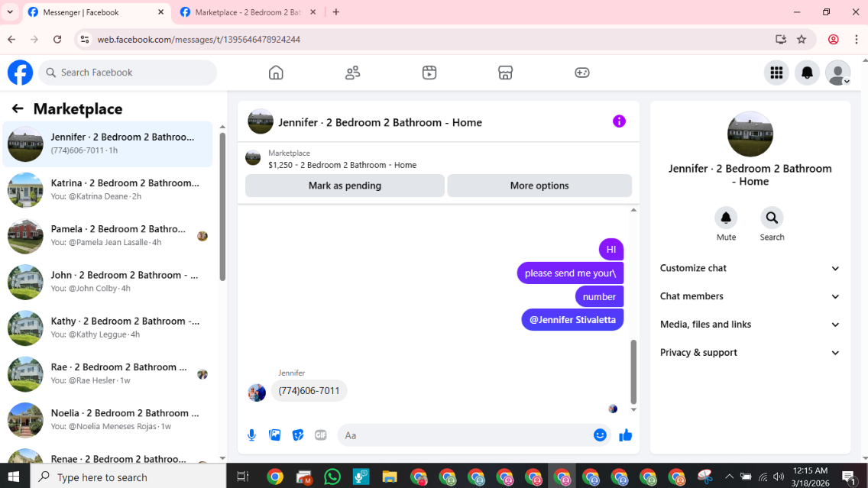The image size is (868, 488).
Task: Click back arrow beside Marketplace heading
Action: click(x=18, y=108)
